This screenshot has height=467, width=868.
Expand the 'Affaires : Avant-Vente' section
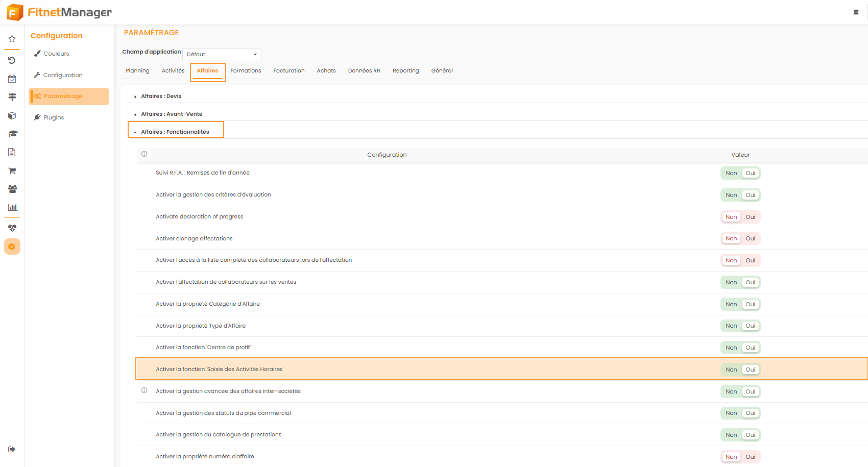(x=171, y=114)
